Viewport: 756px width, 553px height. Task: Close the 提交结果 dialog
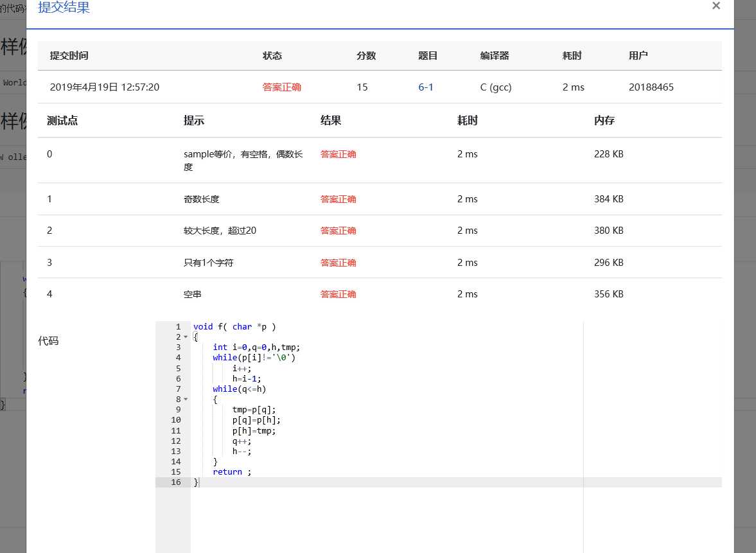(x=716, y=6)
